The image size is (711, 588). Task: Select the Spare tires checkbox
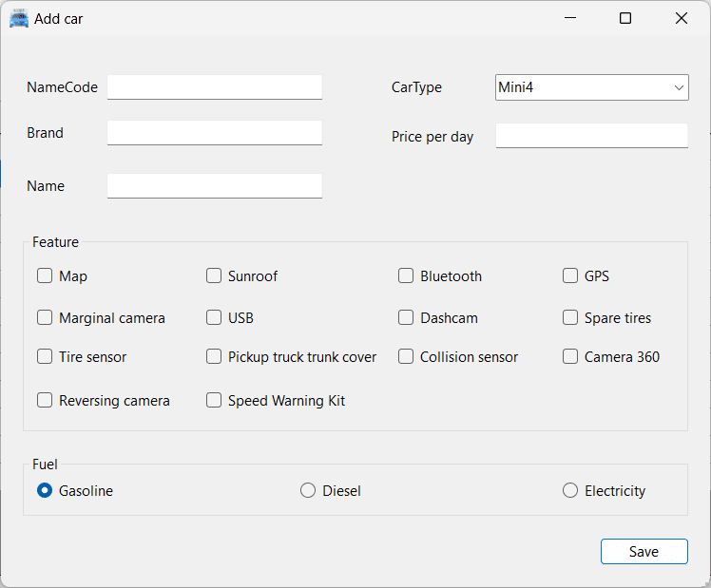point(570,318)
